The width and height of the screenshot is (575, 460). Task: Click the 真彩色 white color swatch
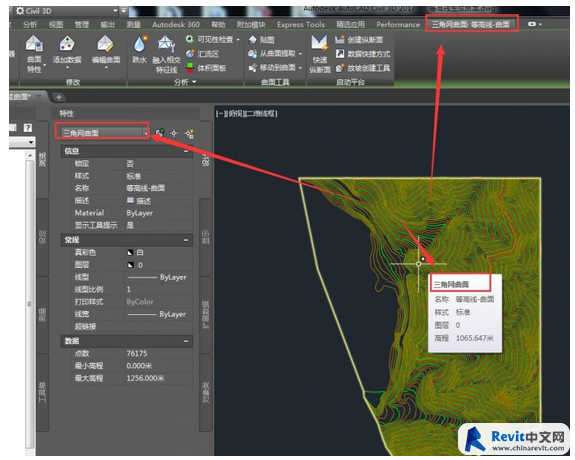tap(130, 252)
